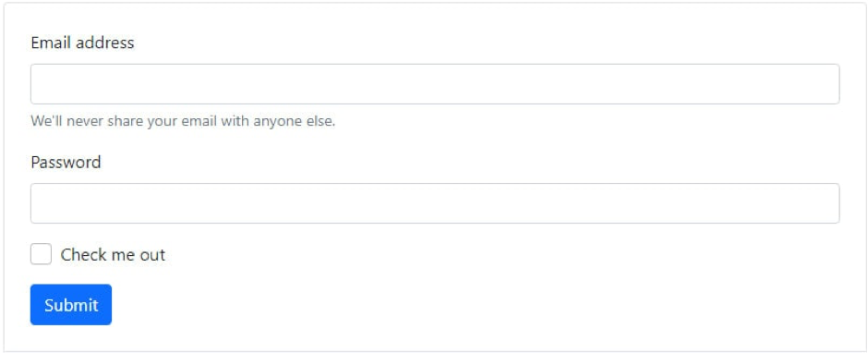Click the Email address input field
This screenshot has height=353, width=868.
click(435, 84)
